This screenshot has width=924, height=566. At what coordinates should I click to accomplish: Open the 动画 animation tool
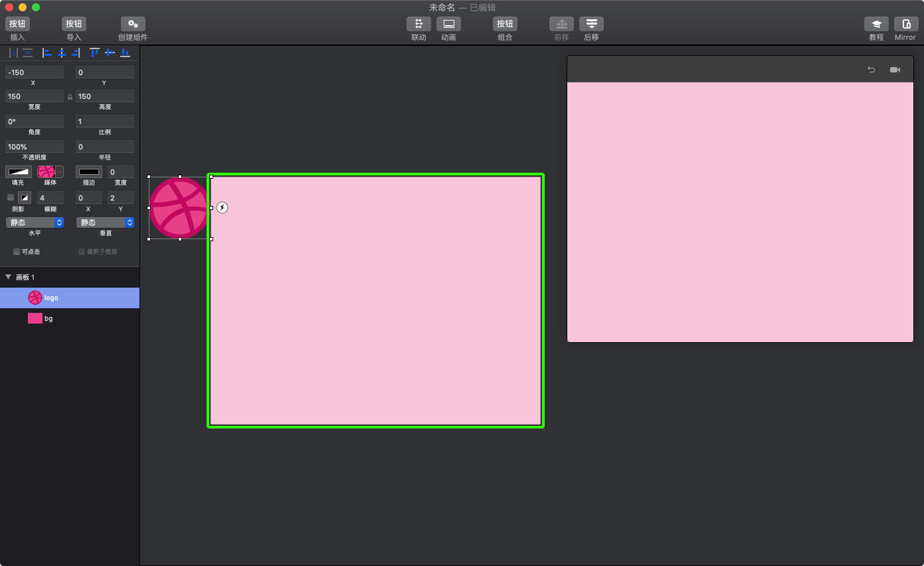(448, 24)
